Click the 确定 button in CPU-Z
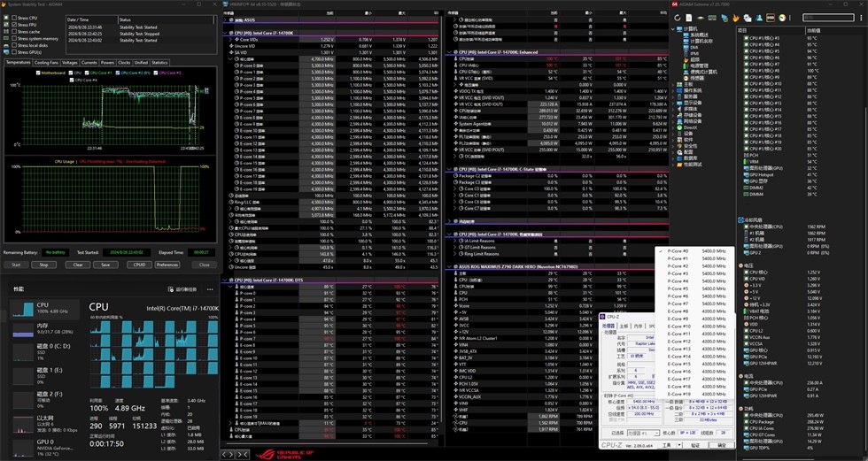The height and width of the screenshot is (461, 868). tap(721, 445)
